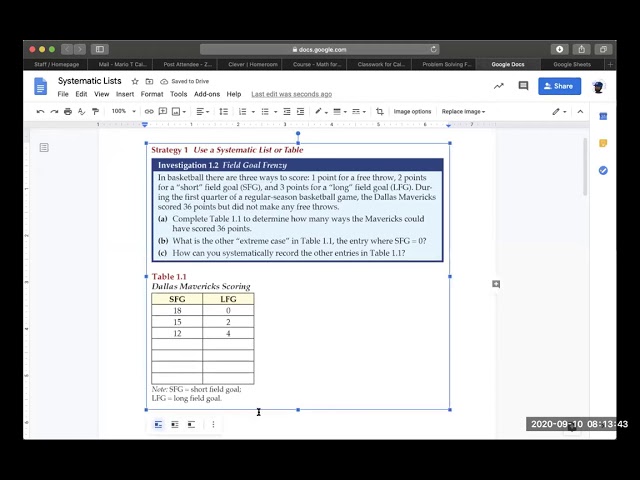Open the Tasks side panel
Viewport: 640px width, 480px height.
(x=603, y=170)
